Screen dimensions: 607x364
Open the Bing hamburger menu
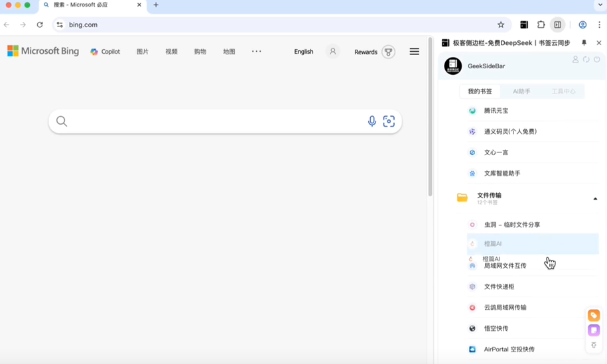point(414,52)
